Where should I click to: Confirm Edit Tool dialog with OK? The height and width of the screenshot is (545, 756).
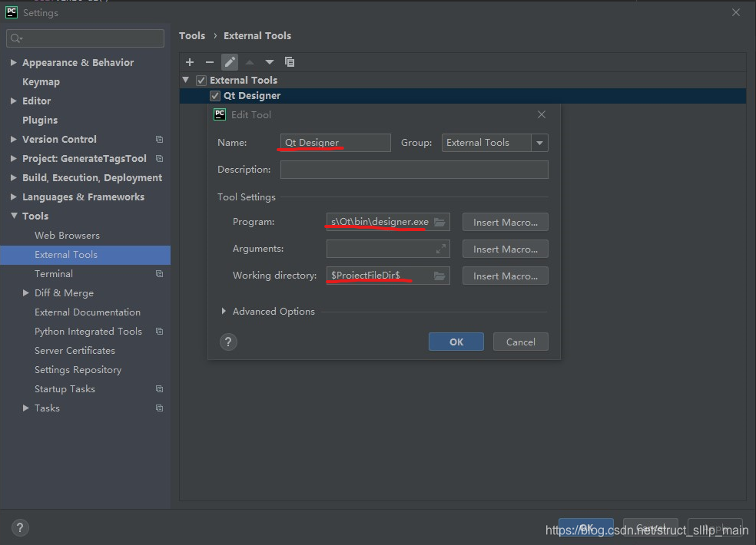(456, 342)
